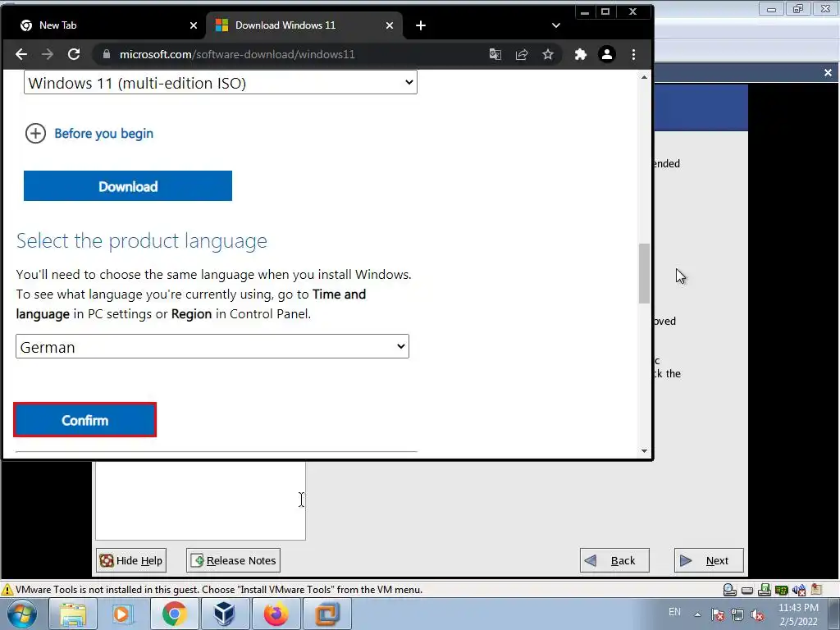Open Firefox from the taskbar
840x630 pixels.
276,614
